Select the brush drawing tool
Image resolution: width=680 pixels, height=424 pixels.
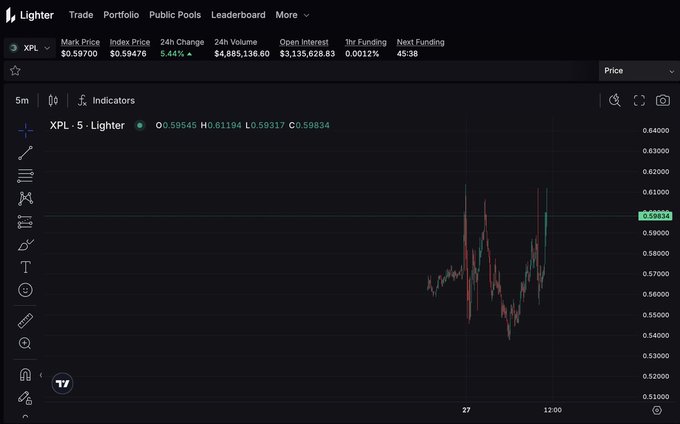pos(26,245)
